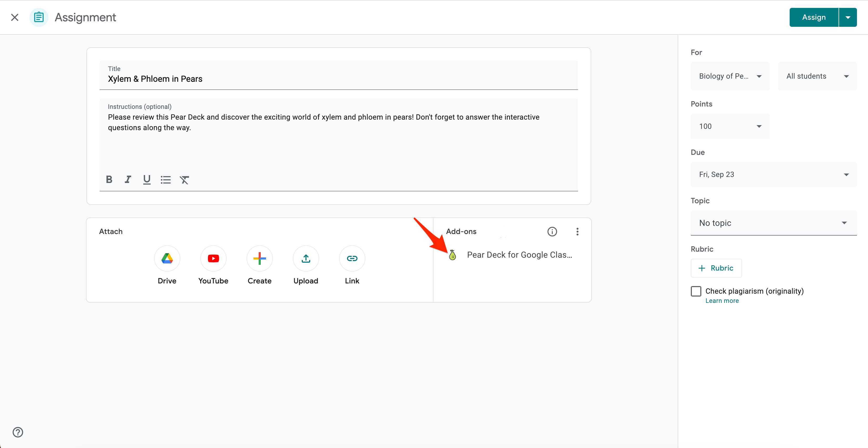The height and width of the screenshot is (448, 868).
Task: View Add-ons info
Action: (x=552, y=231)
